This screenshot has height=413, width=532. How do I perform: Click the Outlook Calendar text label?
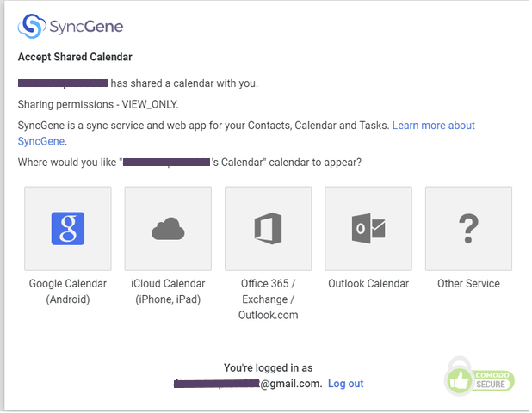point(368,284)
